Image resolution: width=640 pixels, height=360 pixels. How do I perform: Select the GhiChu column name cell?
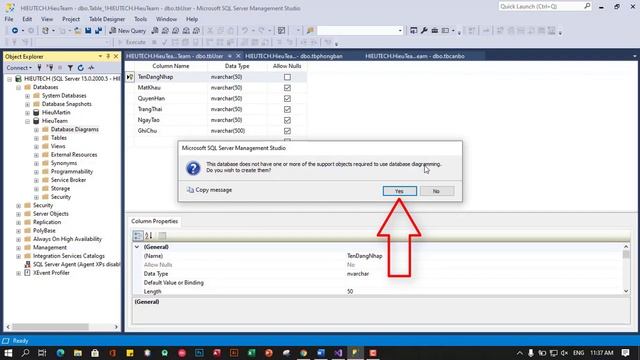click(x=171, y=131)
